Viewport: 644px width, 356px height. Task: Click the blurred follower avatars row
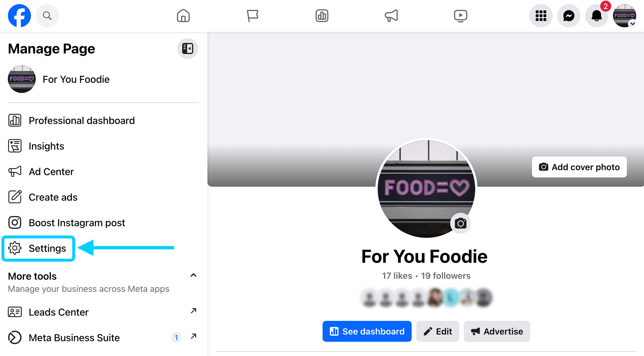pyautogui.click(x=426, y=298)
